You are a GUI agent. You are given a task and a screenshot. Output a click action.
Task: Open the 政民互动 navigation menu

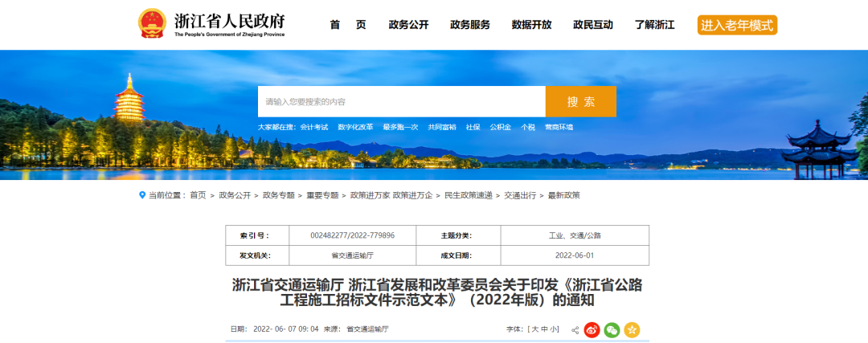click(593, 25)
